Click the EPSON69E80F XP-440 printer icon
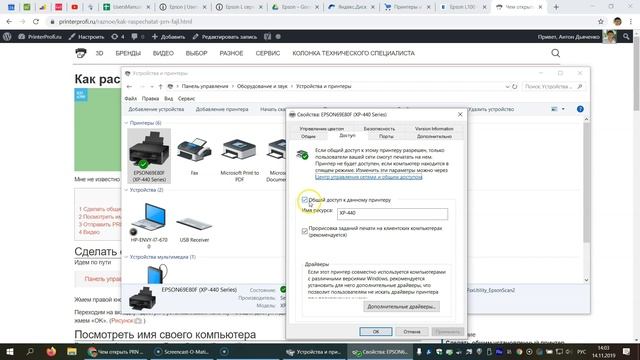The height and width of the screenshot is (360, 640). pyautogui.click(x=149, y=150)
